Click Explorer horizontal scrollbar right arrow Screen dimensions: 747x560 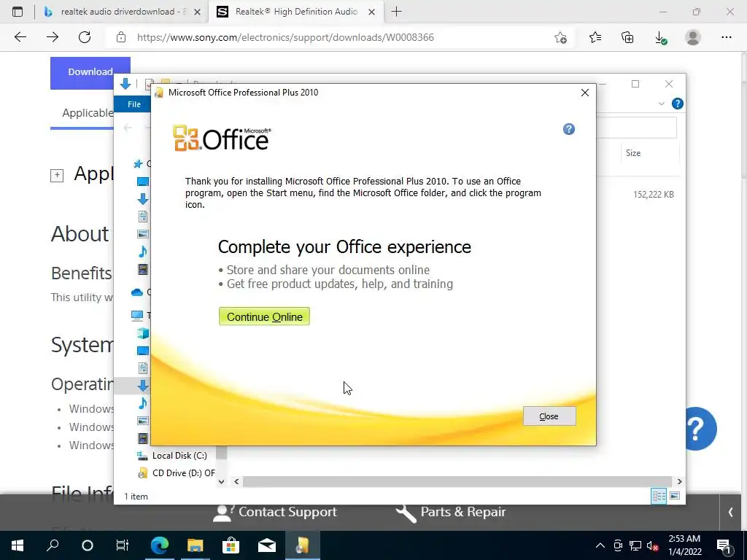(679, 481)
